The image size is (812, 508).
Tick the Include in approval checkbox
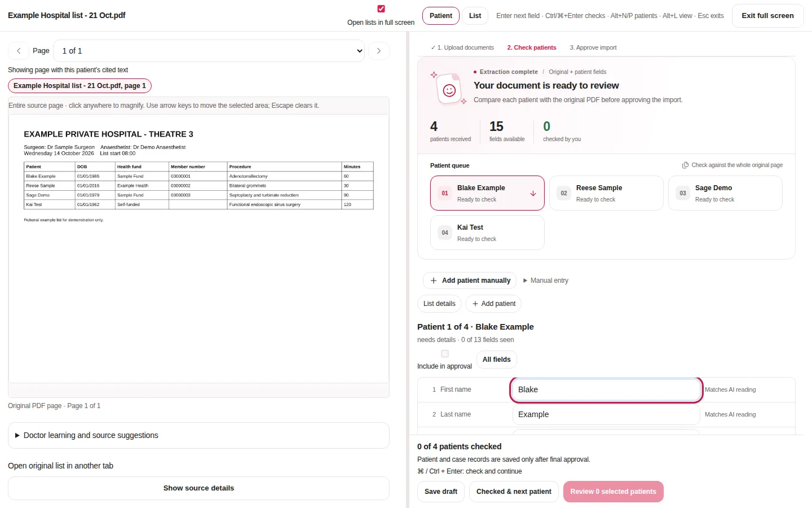pyautogui.click(x=445, y=354)
